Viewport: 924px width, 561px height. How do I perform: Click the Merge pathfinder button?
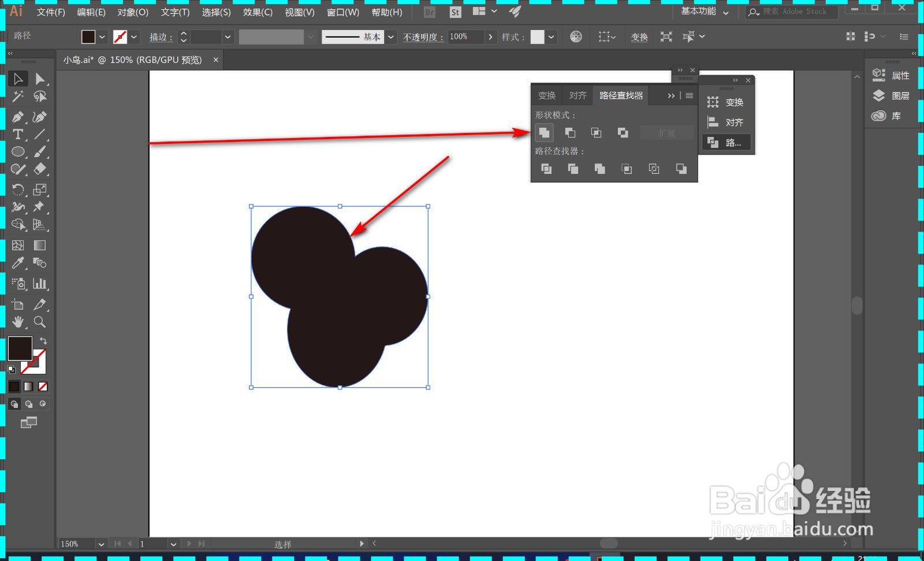pyautogui.click(x=600, y=169)
